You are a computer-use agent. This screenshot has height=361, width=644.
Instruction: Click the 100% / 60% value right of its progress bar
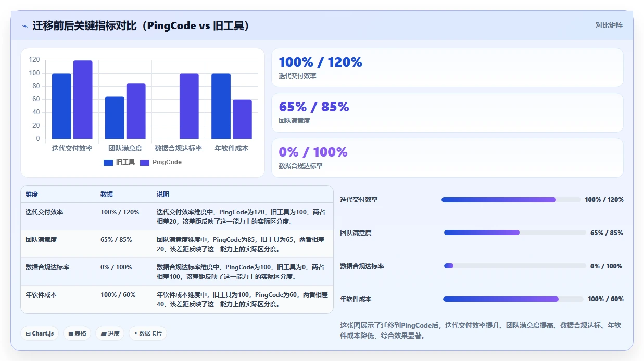click(605, 299)
